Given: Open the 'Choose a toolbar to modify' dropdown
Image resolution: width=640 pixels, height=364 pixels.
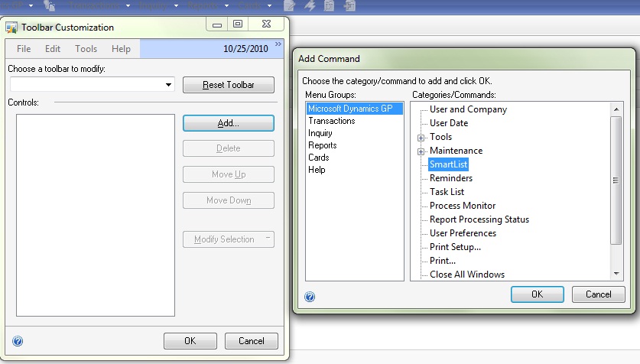Looking at the screenshot, I should [168, 85].
